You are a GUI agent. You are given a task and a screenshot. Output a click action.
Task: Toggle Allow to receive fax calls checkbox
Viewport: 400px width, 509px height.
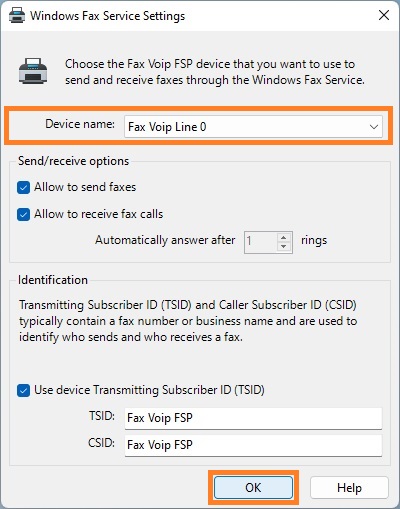click(23, 214)
